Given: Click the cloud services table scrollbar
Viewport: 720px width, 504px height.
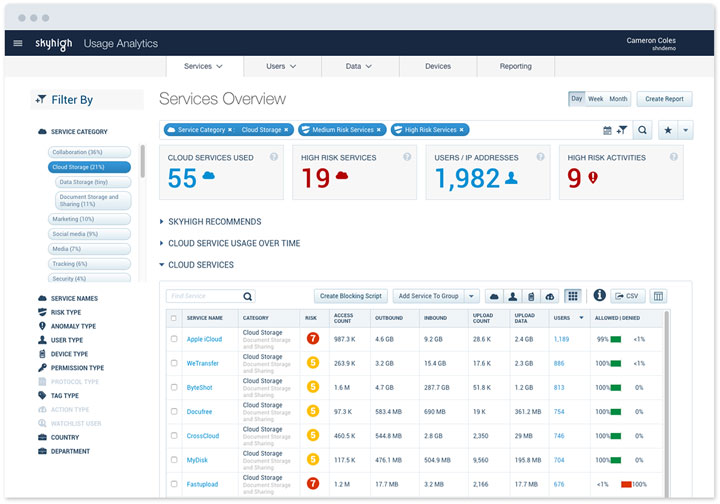Looking at the screenshot, I should tap(667, 404).
